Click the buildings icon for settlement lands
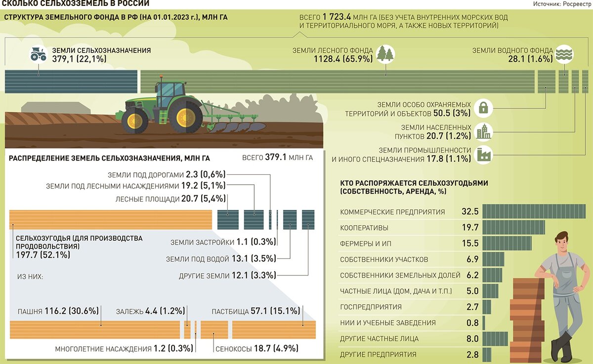593x364 pixels. click(483, 131)
